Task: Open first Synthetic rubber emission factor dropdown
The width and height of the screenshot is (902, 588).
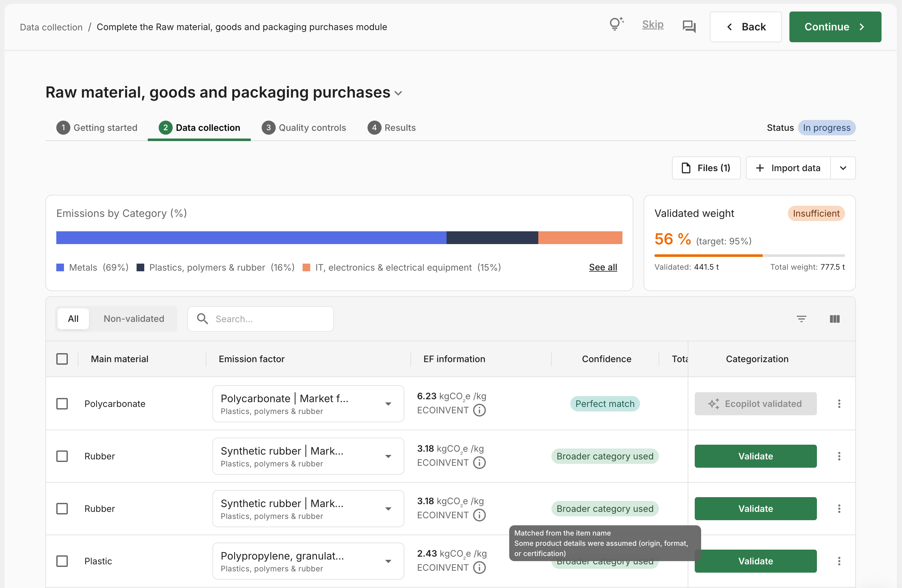Action: (x=308, y=456)
